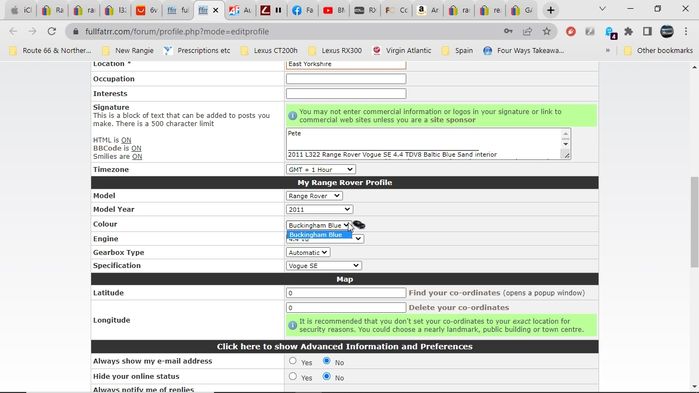Viewport: 699px width, 393px height.
Task: Click the address bar URL
Action: pyautogui.click(x=177, y=32)
